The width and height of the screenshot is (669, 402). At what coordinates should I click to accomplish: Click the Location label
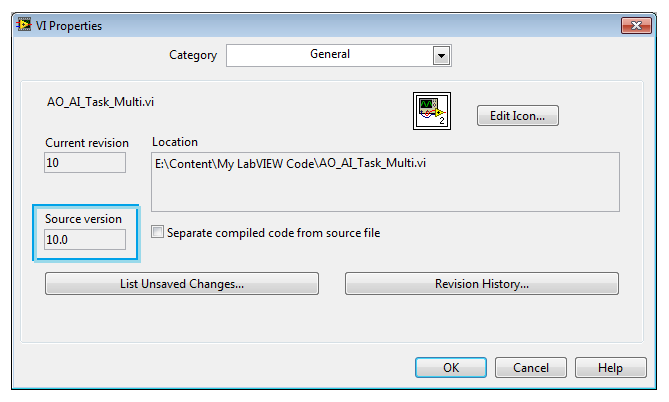[x=175, y=142]
